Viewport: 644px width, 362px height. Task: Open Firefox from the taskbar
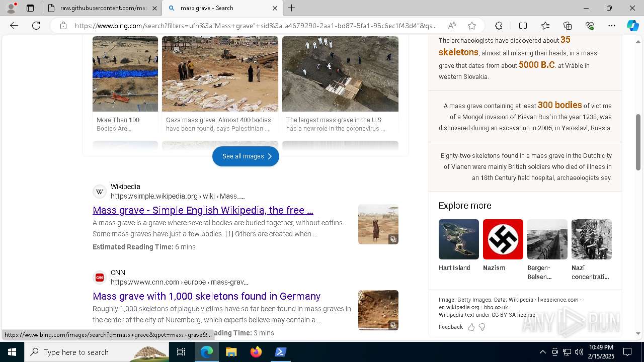point(256,352)
